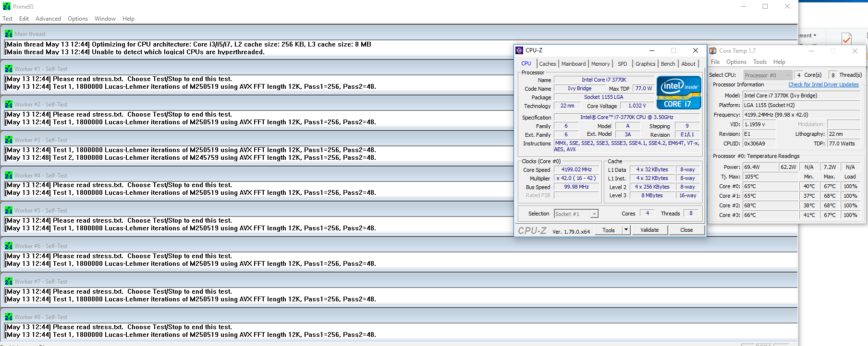Click the Worker #5 Self-Test icon
868x346 pixels.
coord(9,210)
